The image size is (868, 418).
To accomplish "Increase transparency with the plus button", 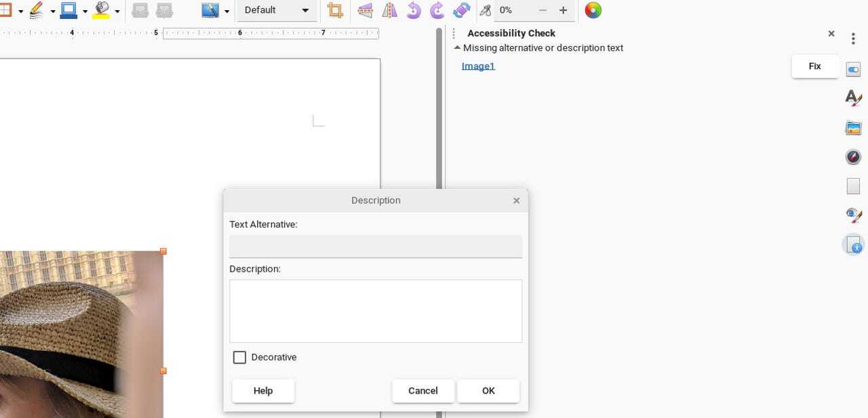I will pos(563,10).
